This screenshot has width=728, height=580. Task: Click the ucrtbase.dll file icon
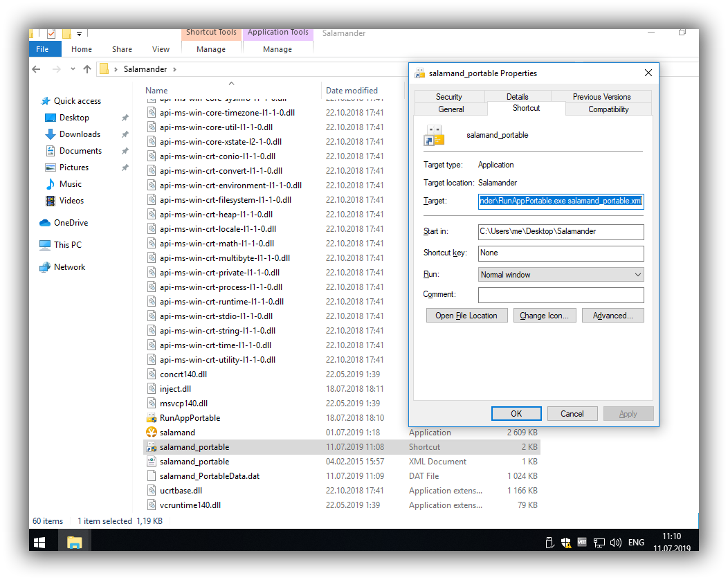(x=152, y=491)
